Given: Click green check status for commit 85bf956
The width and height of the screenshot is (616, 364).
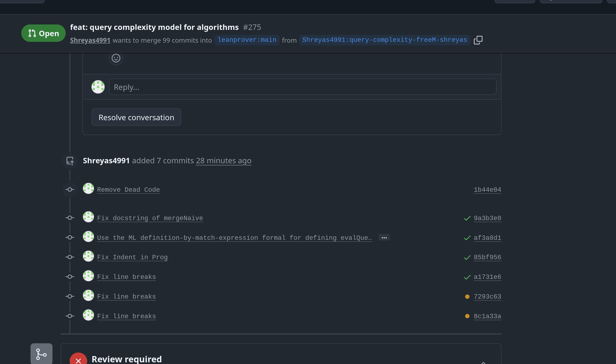Looking at the screenshot, I should tap(467, 257).
